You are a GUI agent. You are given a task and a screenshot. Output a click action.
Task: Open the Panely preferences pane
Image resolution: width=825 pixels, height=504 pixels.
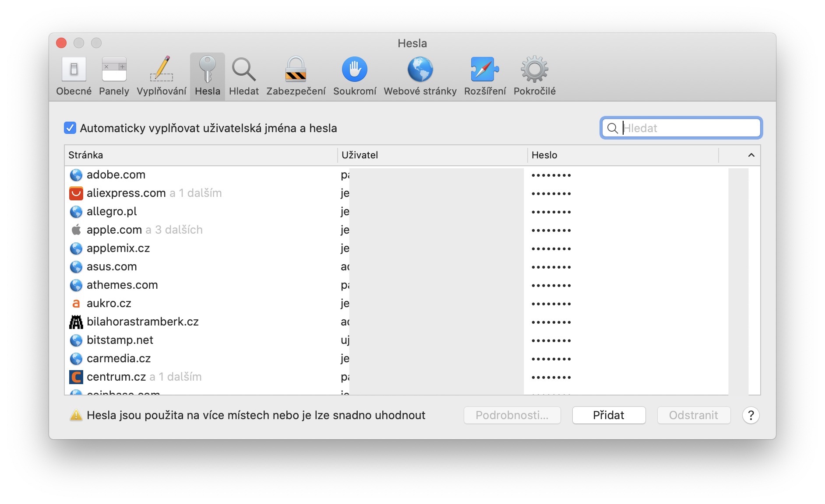[114, 76]
